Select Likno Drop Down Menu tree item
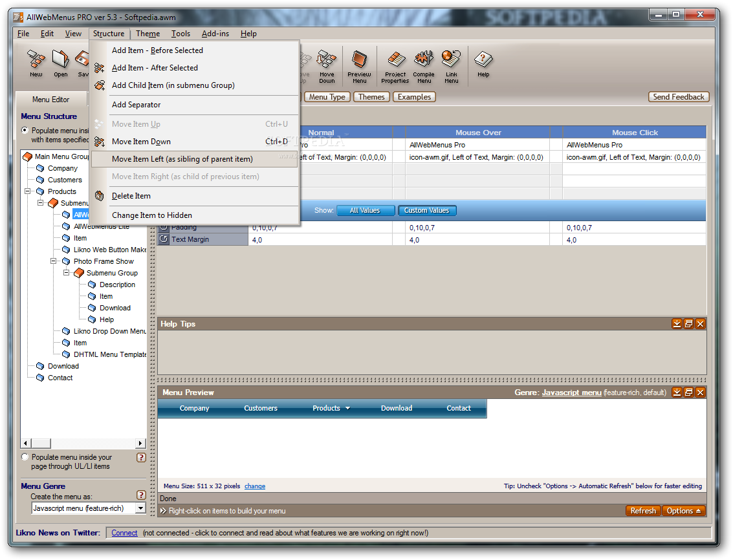 110,331
